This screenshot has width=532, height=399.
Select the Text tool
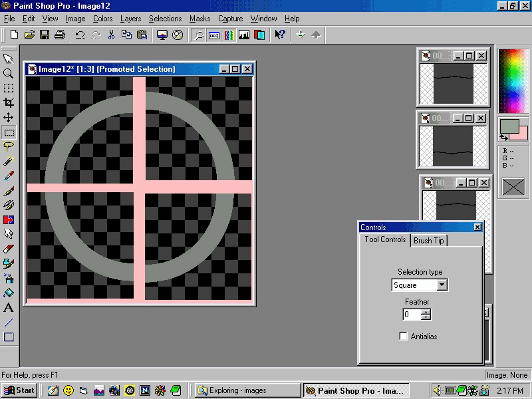coord(9,308)
